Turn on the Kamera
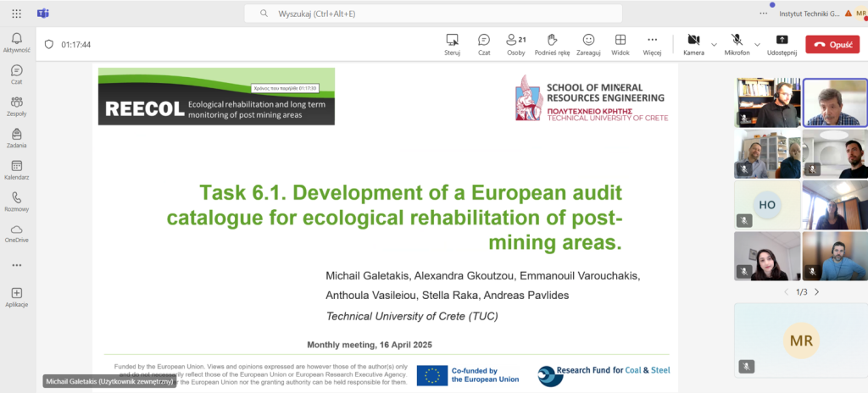The image size is (868, 393). 693,44
